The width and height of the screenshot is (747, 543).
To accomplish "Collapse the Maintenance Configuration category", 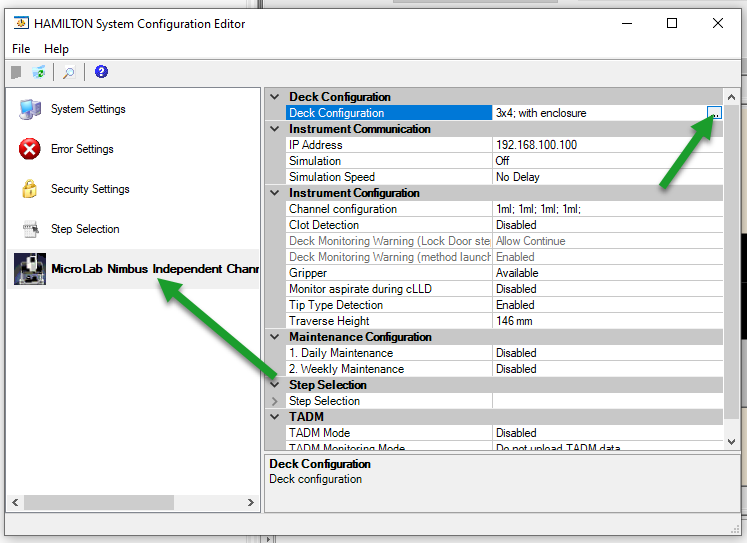I will (x=275, y=337).
